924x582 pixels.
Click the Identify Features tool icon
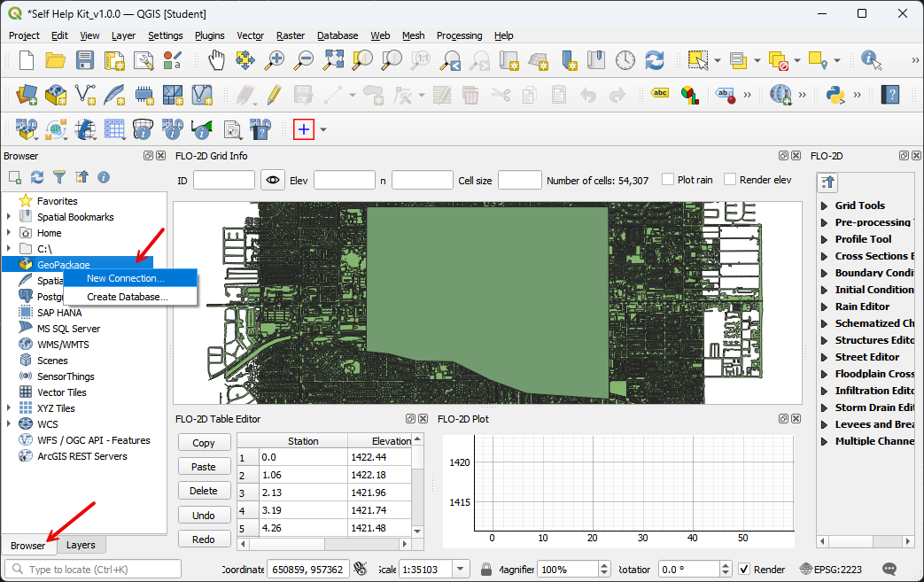point(872,60)
